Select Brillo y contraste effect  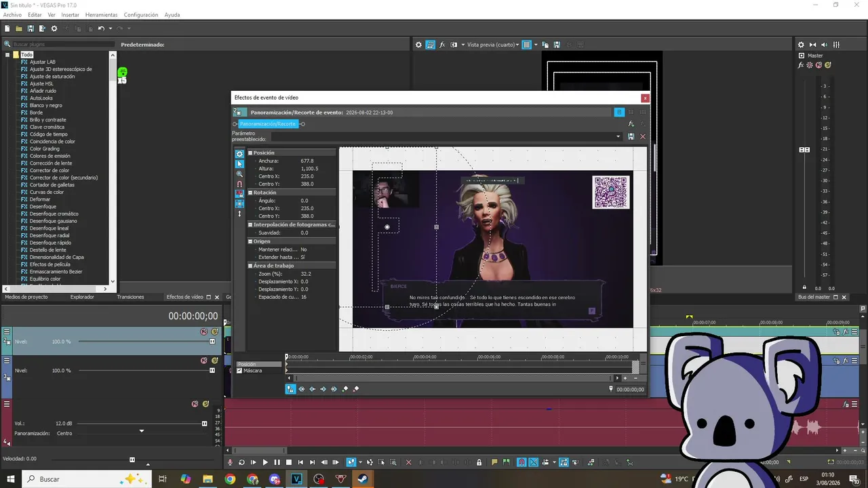tap(47, 120)
